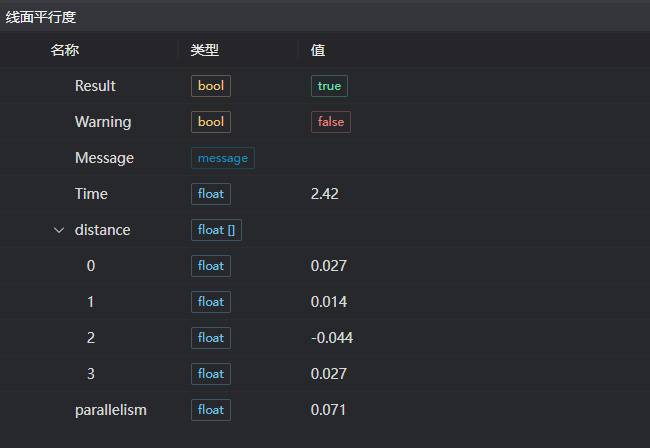
Task: Click the 值 column header
Action: tap(318, 50)
